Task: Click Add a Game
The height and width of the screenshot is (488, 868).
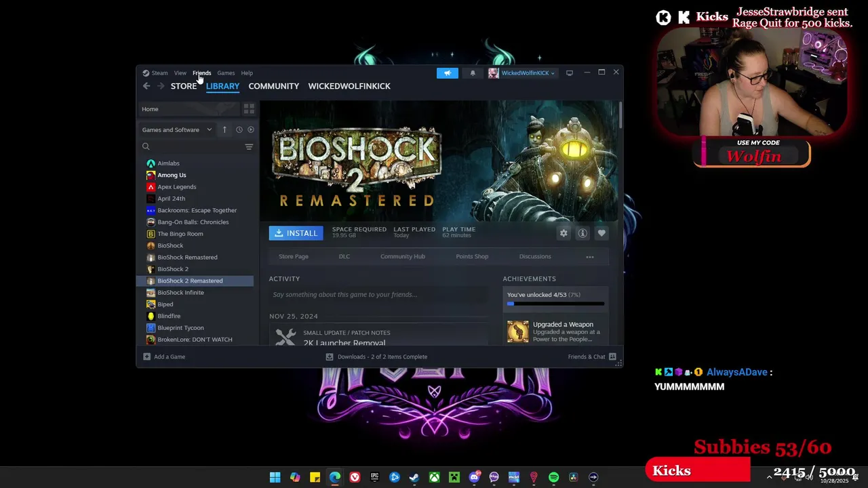Action: pyautogui.click(x=164, y=357)
